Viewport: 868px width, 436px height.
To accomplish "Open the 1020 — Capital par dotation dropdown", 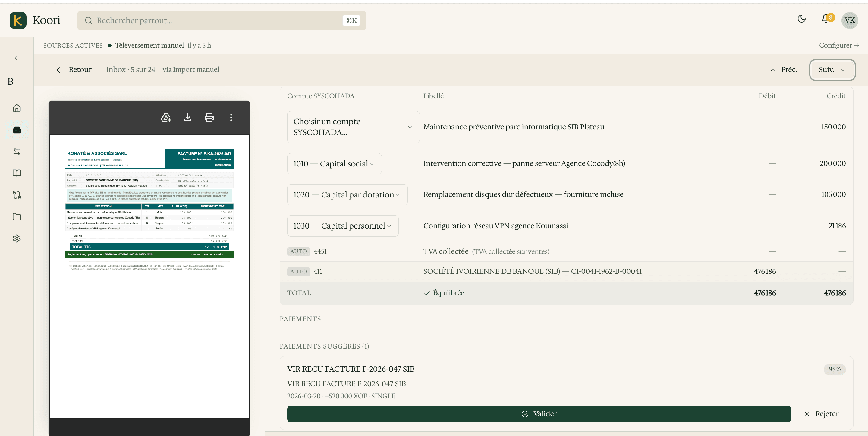I will click(347, 194).
